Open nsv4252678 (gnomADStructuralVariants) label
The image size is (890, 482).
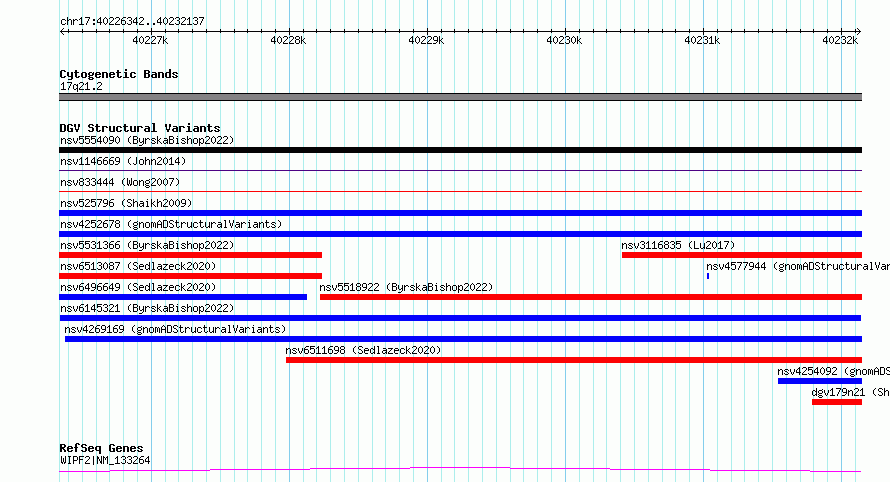pyautogui.click(x=171, y=224)
